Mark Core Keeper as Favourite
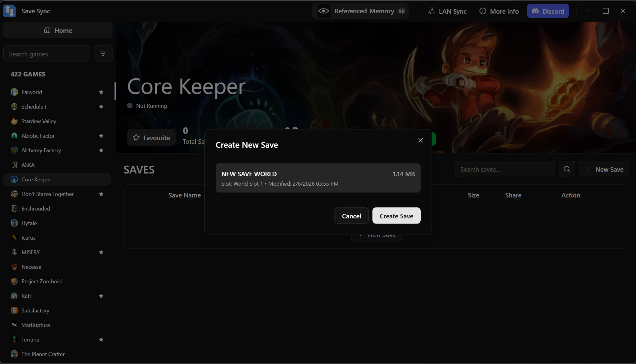 coord(151,138)
